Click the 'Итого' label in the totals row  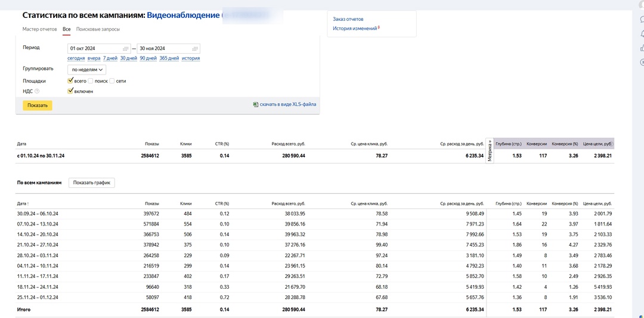(x=23, y=310)
